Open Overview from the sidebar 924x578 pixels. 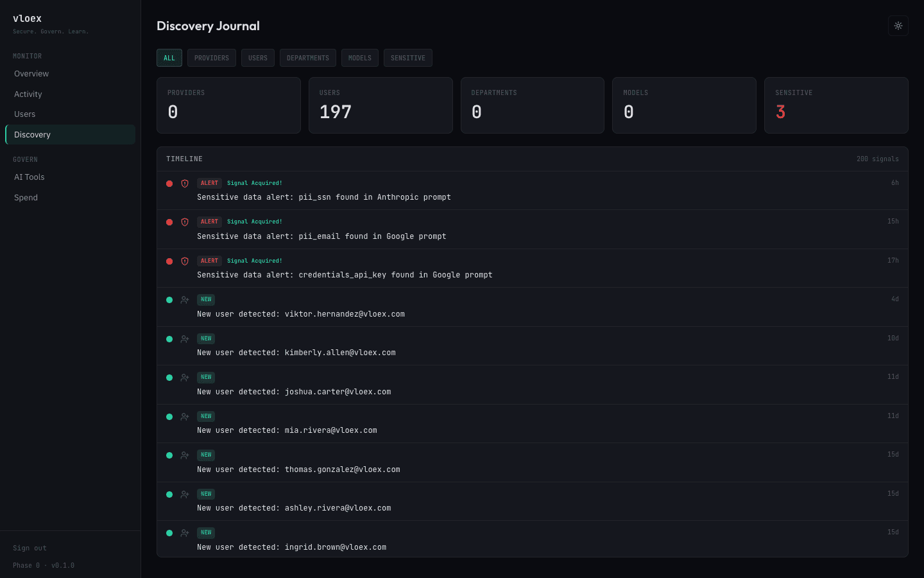(31, 73)
